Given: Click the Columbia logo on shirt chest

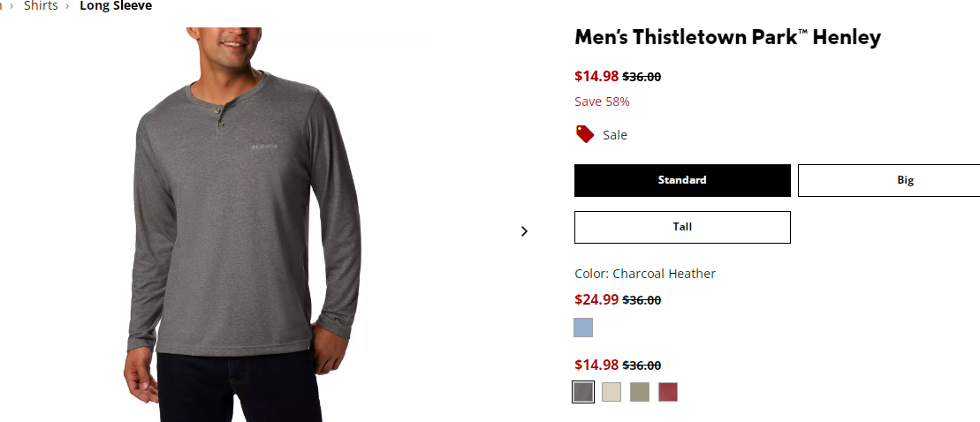Looking at the screenshot, I should click(263, 146).
